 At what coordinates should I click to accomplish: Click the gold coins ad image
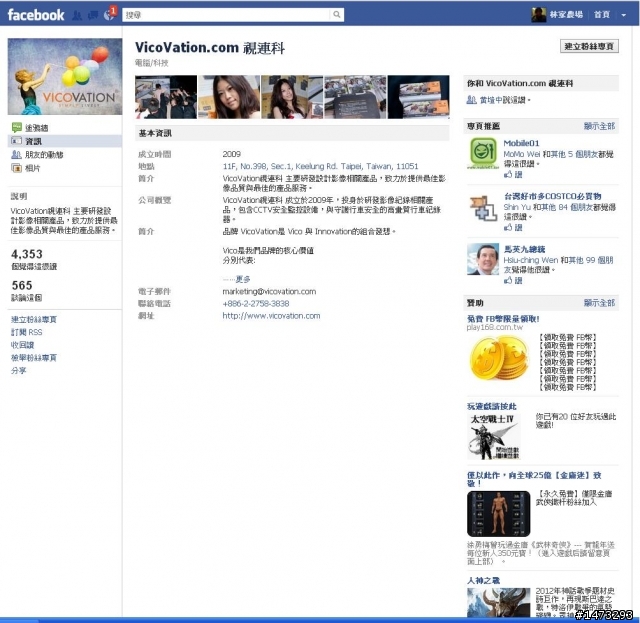coord(498,358)
